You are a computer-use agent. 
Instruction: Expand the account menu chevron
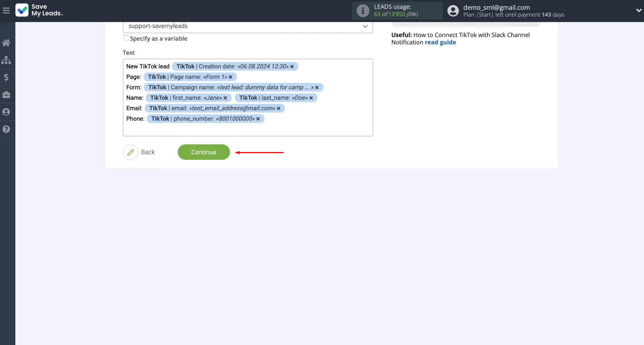tap(639, 11)
